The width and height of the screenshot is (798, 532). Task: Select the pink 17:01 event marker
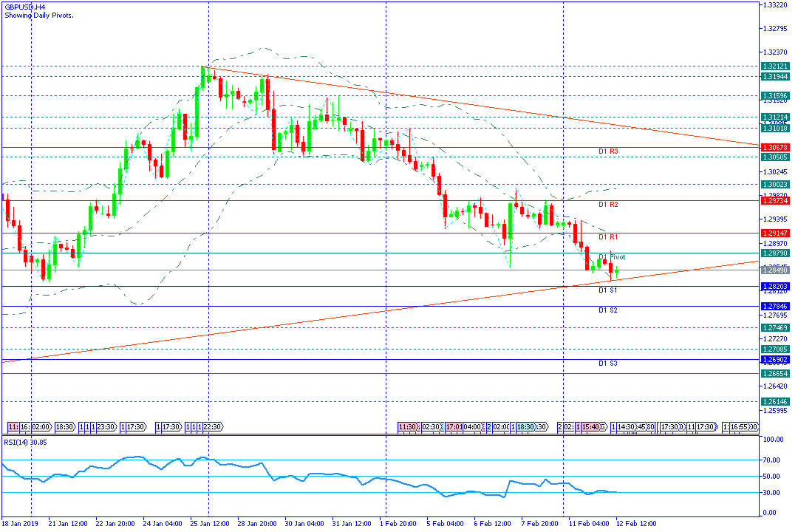[x=454, y=426]
